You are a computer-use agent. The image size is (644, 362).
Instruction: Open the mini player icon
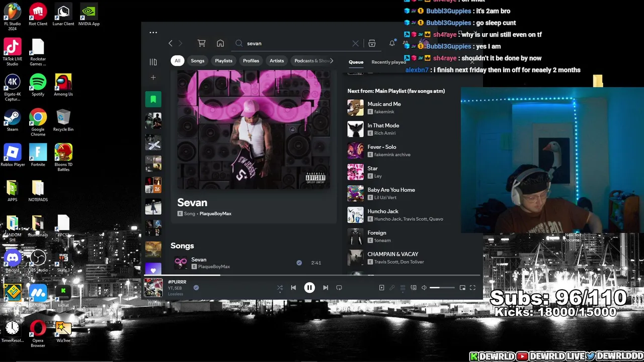(x=462, y=288)
